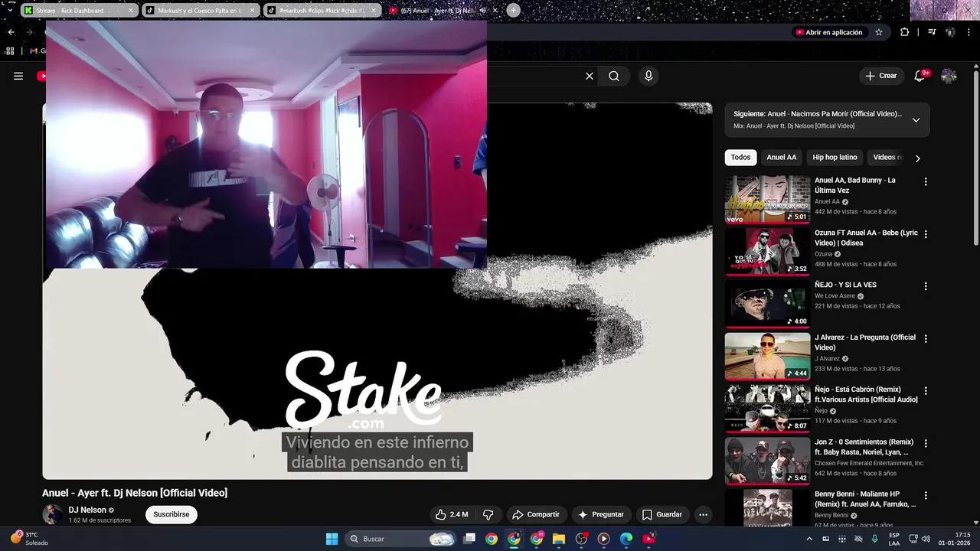Click the page vertical scrollbar
The height and width of the screenshot is (551, 980).
coord(975,157)
